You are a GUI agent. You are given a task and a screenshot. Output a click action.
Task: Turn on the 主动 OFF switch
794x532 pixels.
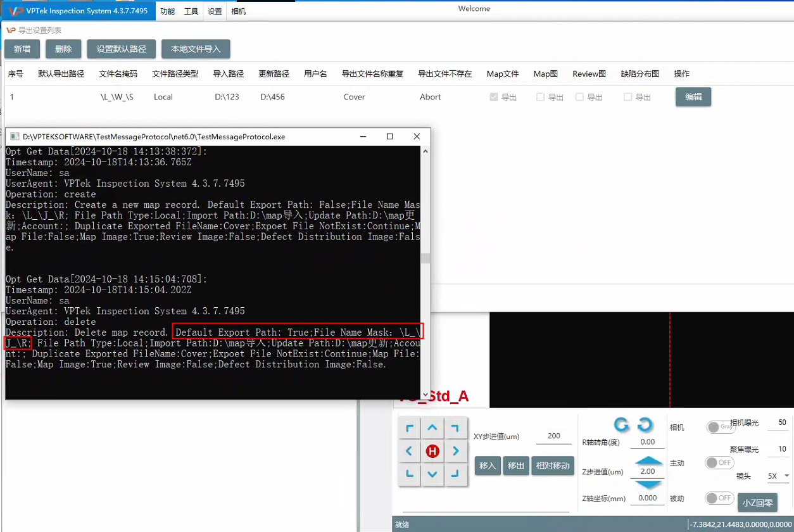pos(721,462)
